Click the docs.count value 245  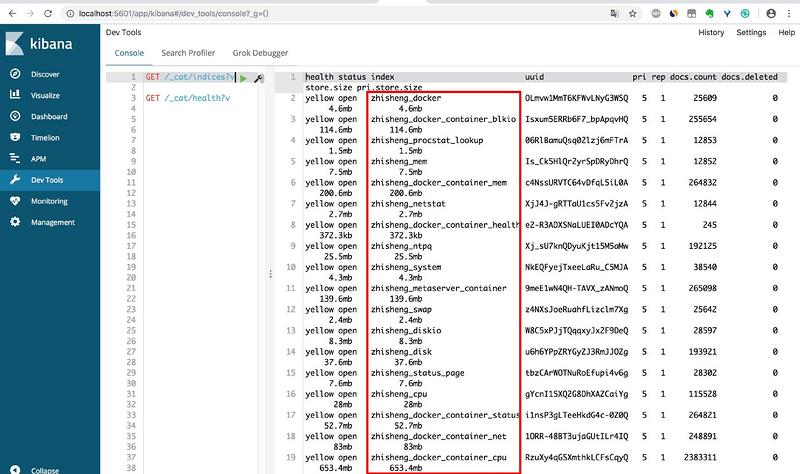click(710, 224)
